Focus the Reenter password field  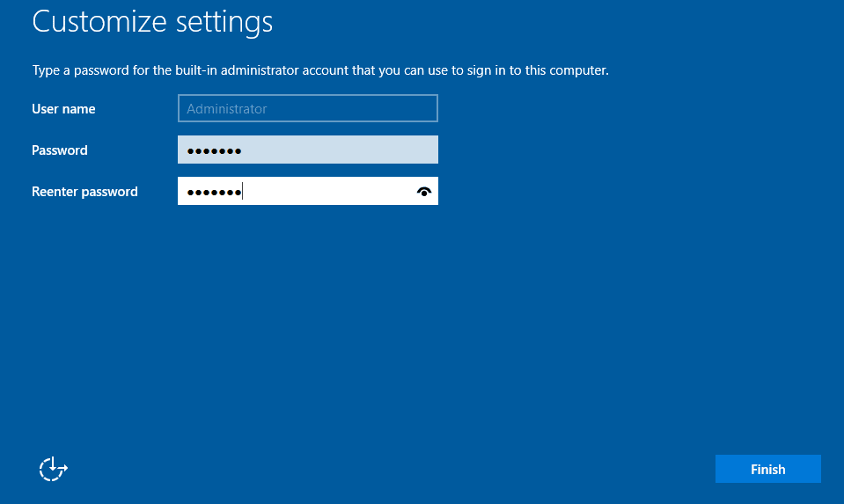pyautogui.click(x=308, y=191)
